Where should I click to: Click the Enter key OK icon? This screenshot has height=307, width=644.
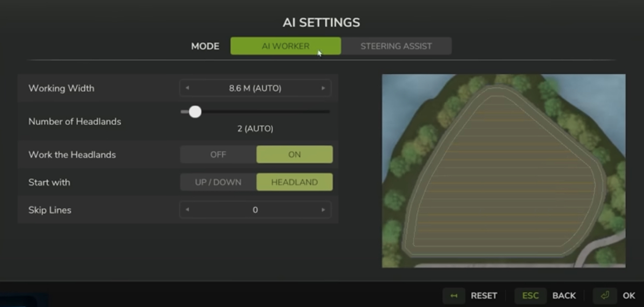click(605, 296)
